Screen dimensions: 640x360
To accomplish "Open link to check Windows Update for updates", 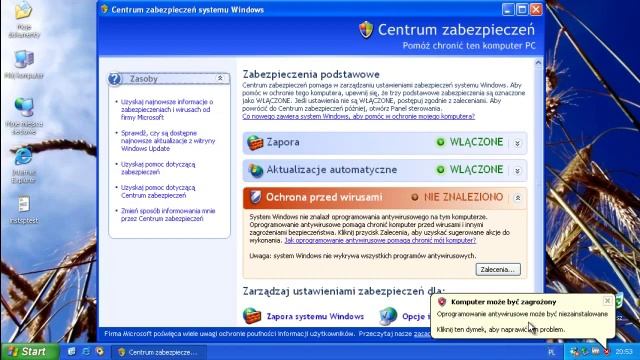I will pyautogui.click(x=168, y=141).
